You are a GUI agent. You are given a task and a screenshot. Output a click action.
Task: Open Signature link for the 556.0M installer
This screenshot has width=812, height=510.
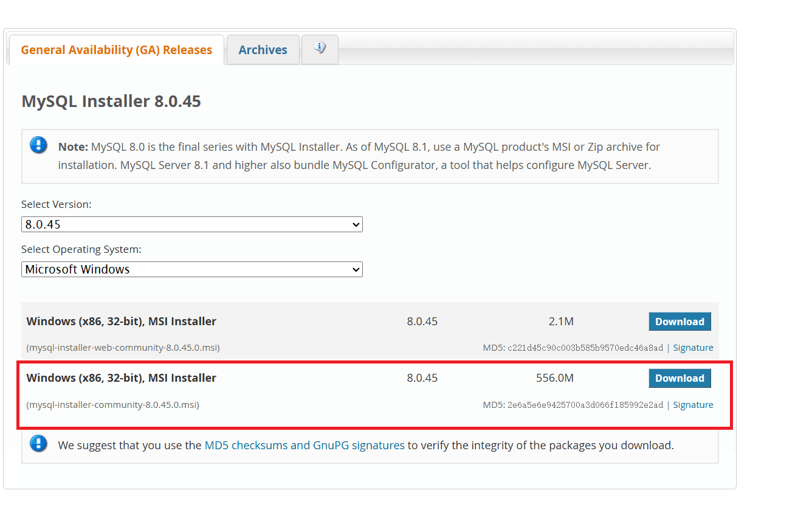click(x=693, y=405)
